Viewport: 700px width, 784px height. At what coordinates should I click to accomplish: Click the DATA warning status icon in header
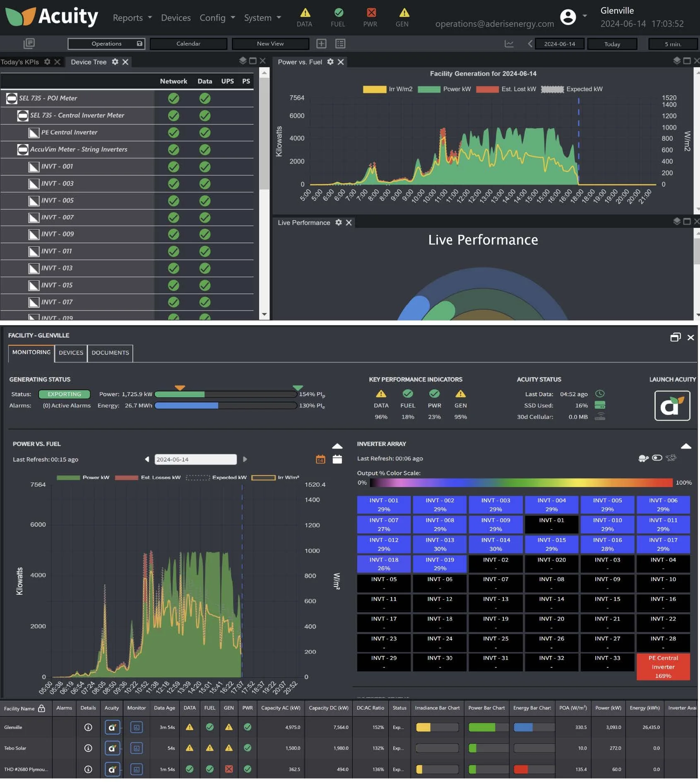[305, 12]
